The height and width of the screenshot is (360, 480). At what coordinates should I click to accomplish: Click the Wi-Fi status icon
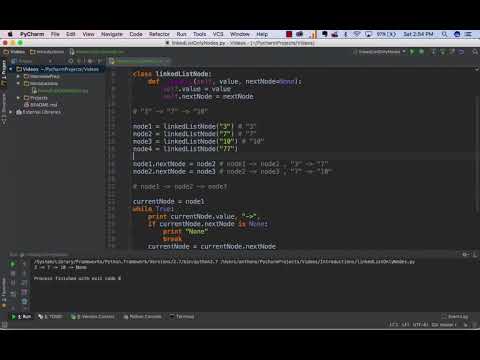(x=357, y=34)
